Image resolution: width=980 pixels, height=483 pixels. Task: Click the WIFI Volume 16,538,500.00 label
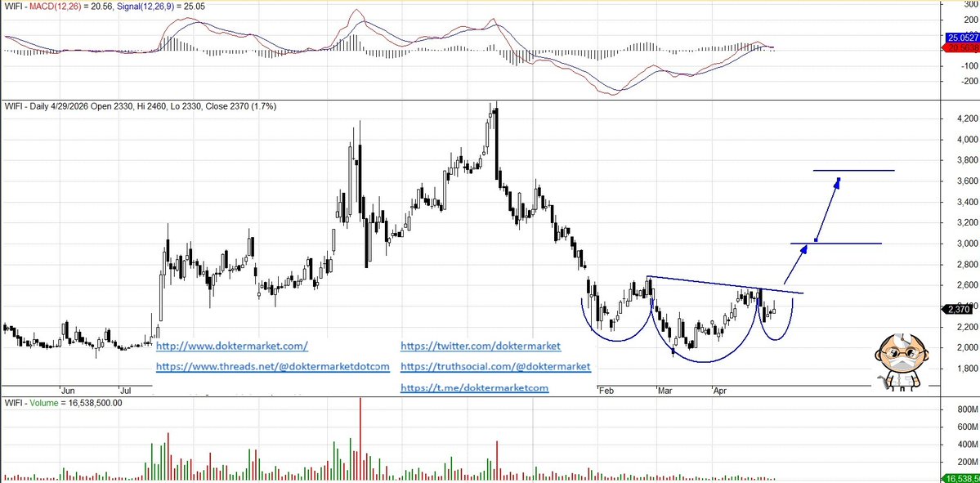63,403
